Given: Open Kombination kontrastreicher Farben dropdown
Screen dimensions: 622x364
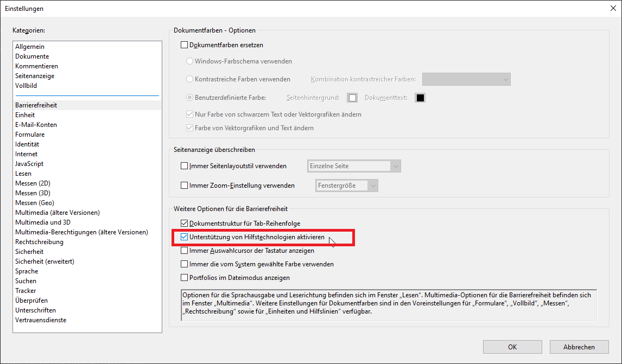Looking at the screenshot, I should (466, 79).
